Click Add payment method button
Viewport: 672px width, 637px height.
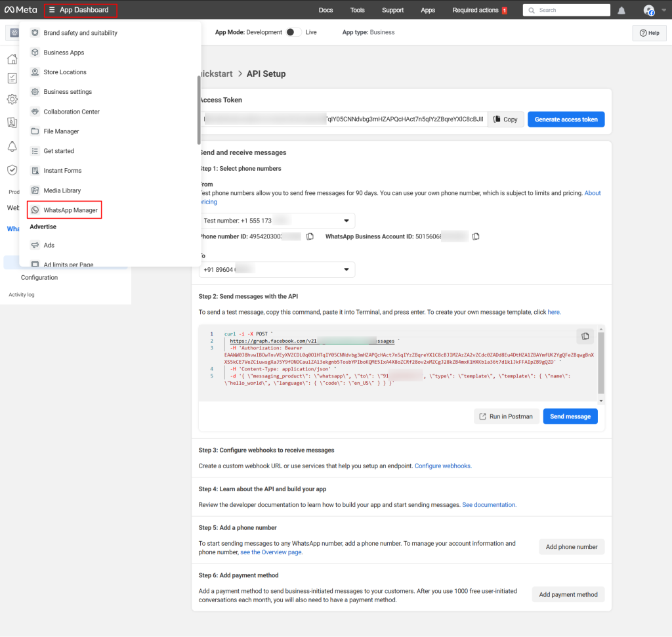pos(568,594)
